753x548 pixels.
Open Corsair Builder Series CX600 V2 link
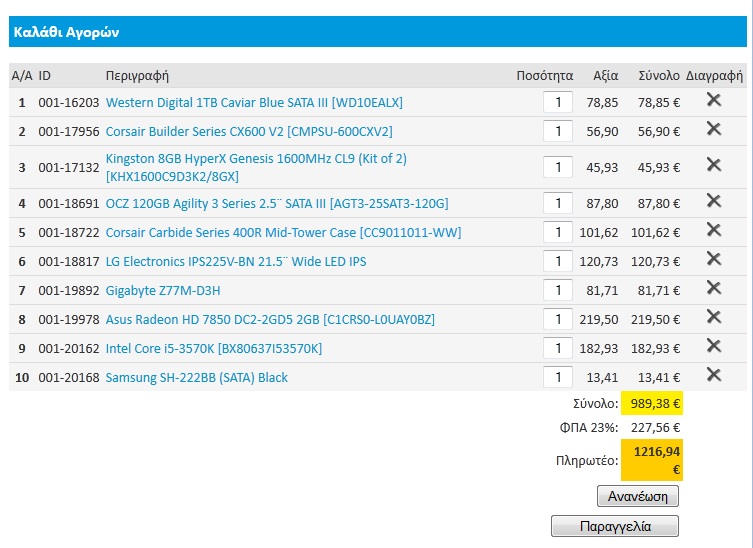point(249,131)
